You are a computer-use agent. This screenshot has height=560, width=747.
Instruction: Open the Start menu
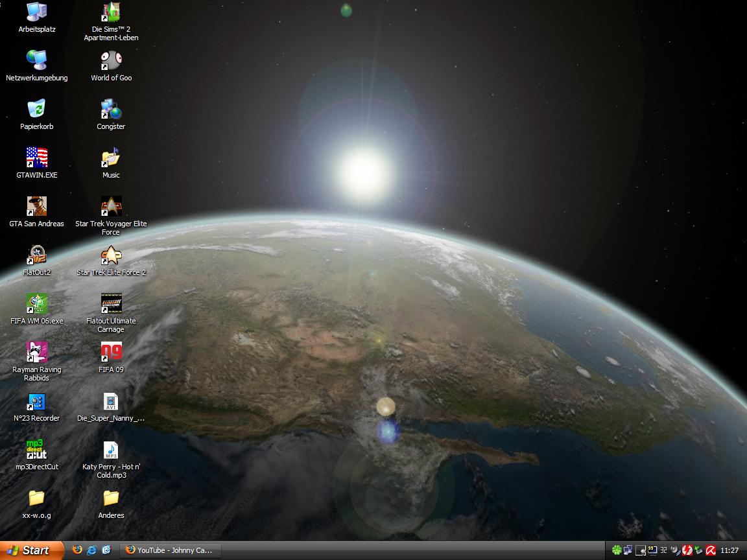click(31, 550)
